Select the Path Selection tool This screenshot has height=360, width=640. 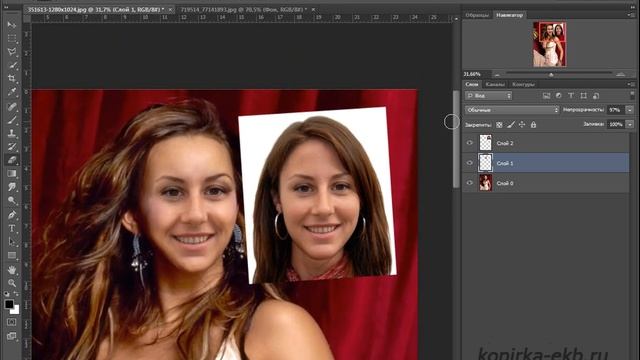pyautogui.click(x=12, y=242)
